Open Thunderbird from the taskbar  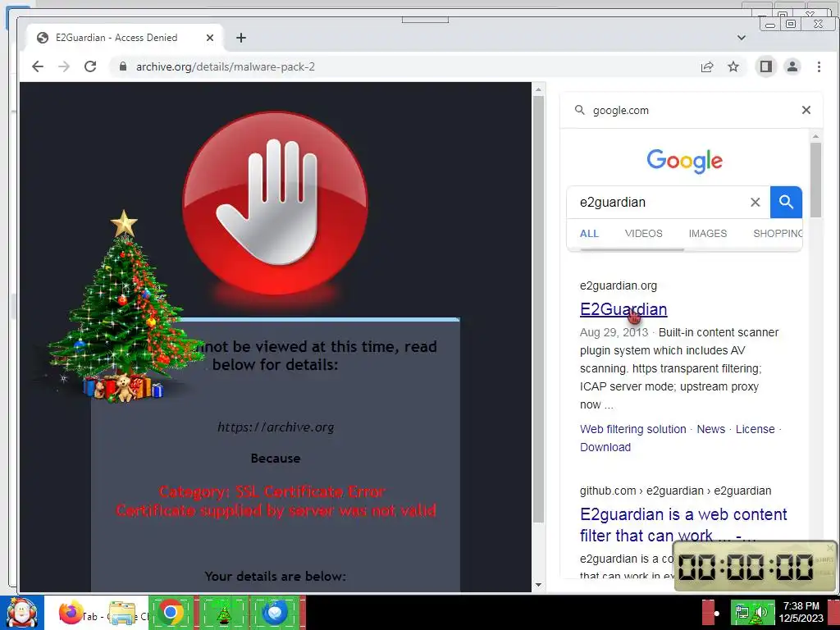275,612
